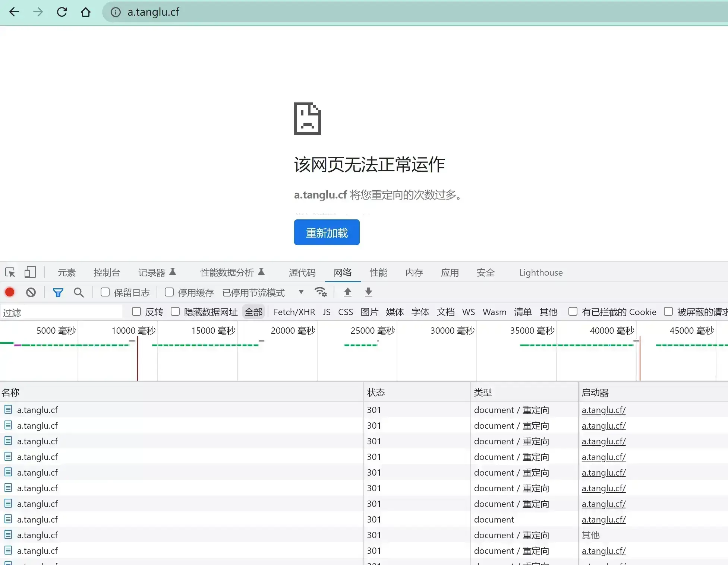Toggle device toolbar icon in DevTools
The image size is (728, 565).
coord(30,272)
